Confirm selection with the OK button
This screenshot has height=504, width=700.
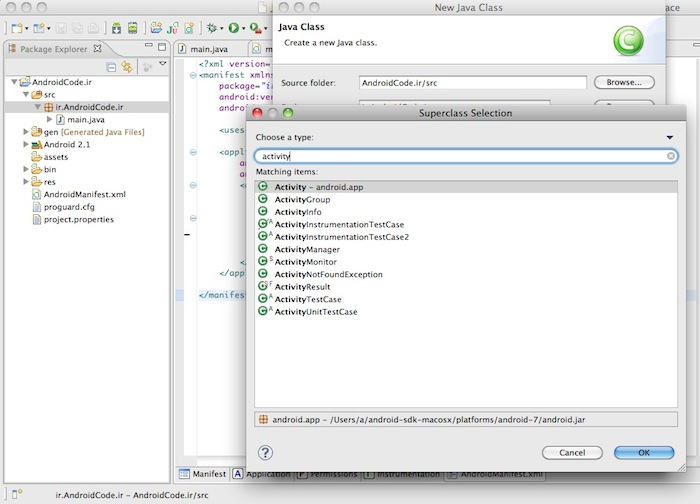click(644, 452)
